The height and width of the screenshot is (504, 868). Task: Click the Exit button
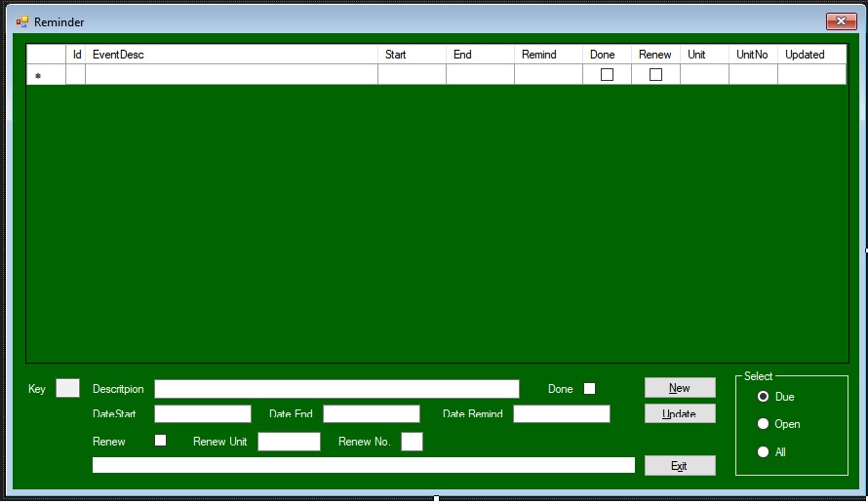(679, 466)
